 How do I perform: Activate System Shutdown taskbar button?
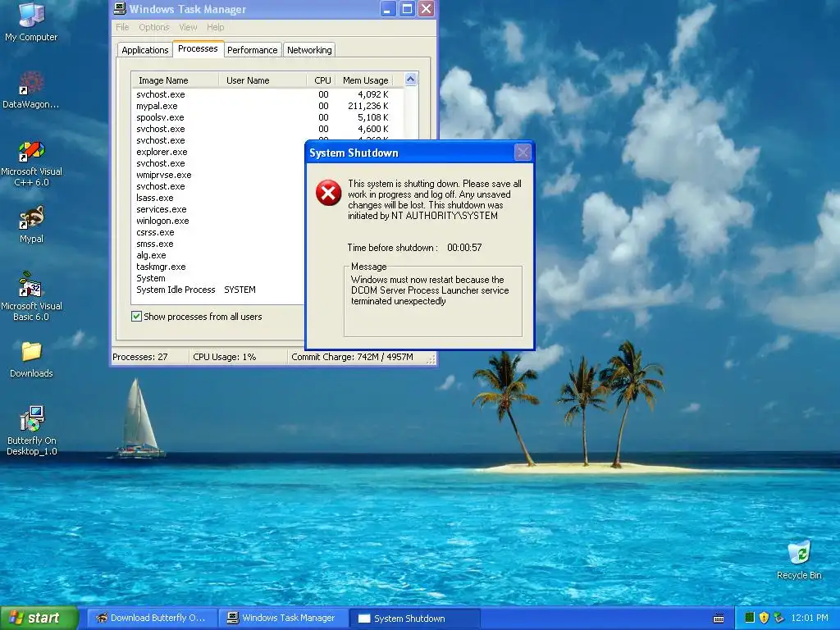(414, 619)
